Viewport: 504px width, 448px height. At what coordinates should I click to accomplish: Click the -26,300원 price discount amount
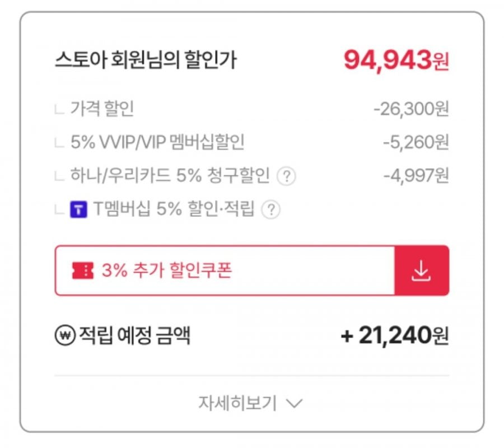411,109
